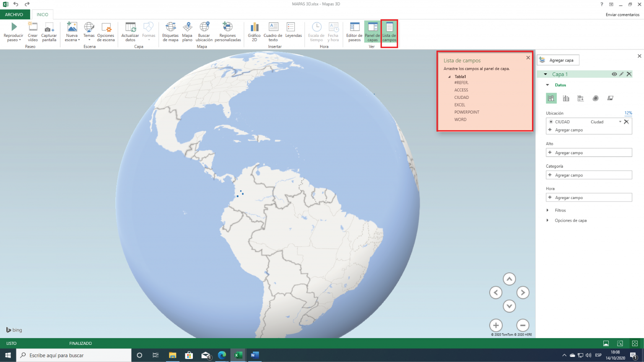Open the Ciudad field dropdown
The image size is (644, 362).
(620, 122)
